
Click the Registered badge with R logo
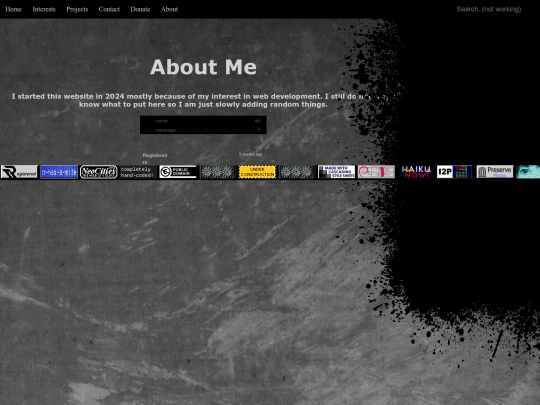point(19,172)
